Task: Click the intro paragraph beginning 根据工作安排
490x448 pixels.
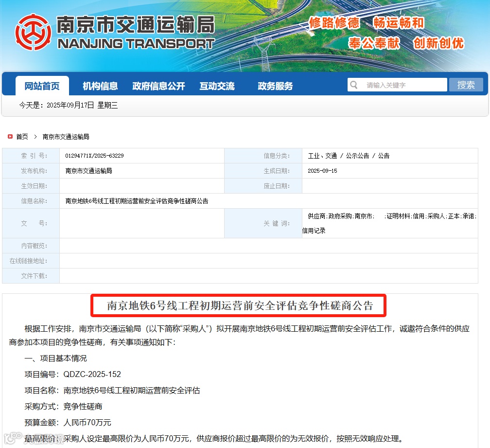Action: pyautogui.click(x=239, y=336)
